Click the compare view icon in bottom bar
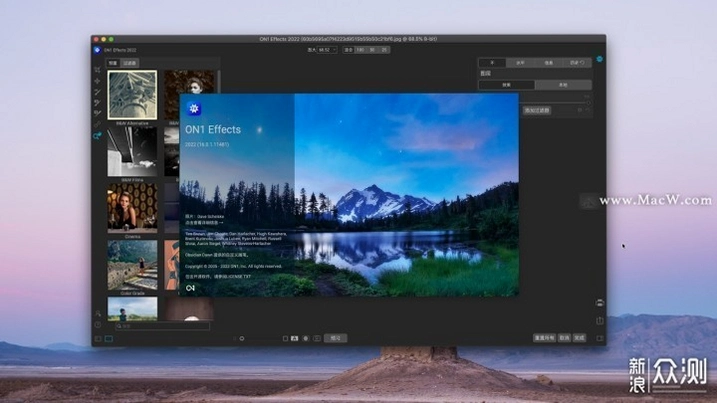Image resolution: width=717 pixels, height=403 pixels. click(294, 339)
